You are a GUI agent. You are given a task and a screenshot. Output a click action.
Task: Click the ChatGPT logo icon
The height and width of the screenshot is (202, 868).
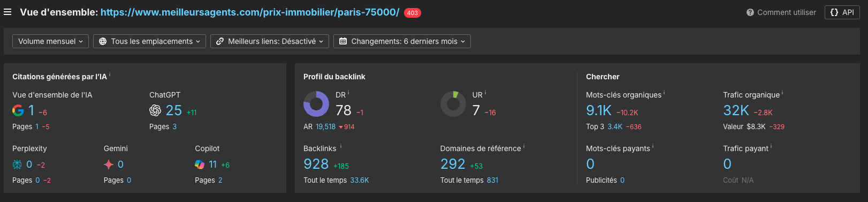[155, 110]
